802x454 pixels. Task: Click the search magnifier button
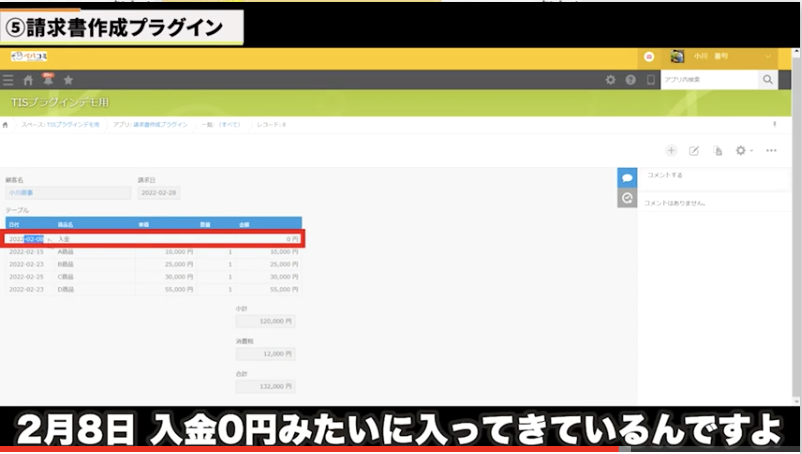(768, 80)
